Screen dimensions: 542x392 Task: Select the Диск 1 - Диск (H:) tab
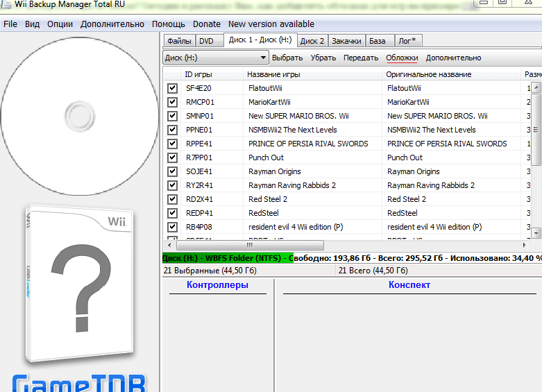click(x=260, y=40)
